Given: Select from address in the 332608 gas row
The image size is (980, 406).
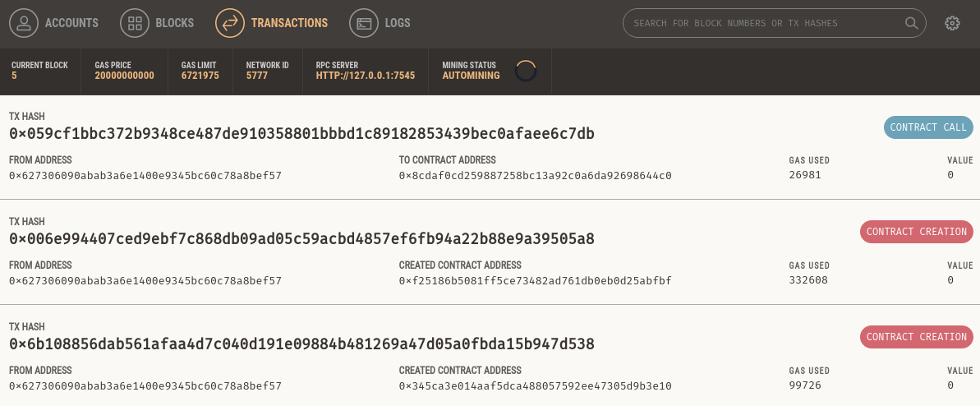Looking at the screenshot, I should [x=145, y=281].
